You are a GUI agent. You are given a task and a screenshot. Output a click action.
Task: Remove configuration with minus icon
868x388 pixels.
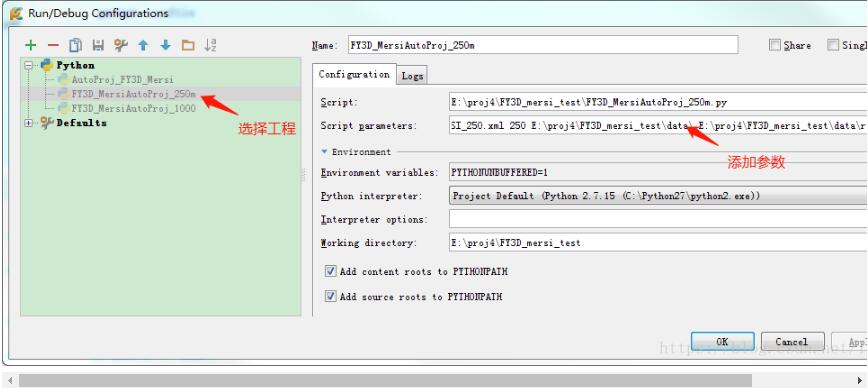(53, 45)
